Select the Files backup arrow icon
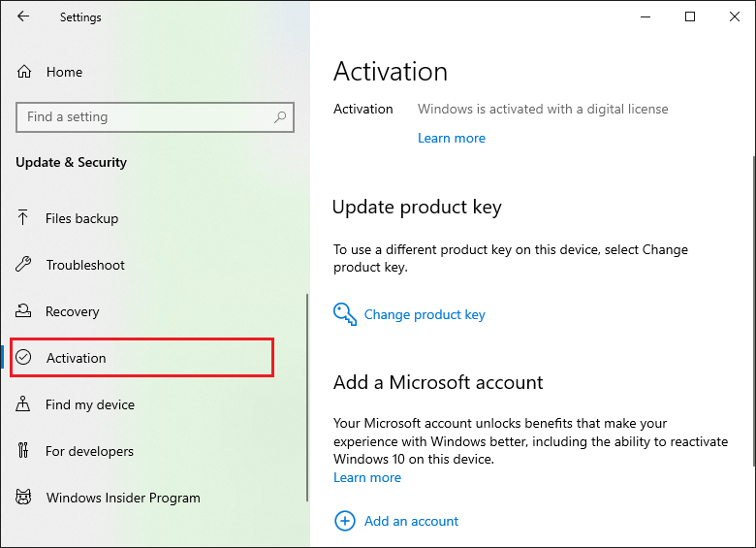The height and width of the screenshot is (548, 756). tap(22, 217)
